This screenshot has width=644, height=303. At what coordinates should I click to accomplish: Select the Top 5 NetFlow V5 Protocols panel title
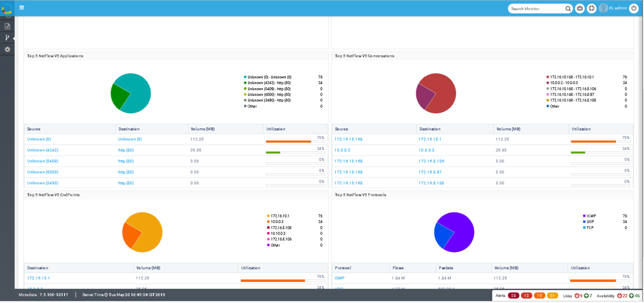(x=361, y=195)
